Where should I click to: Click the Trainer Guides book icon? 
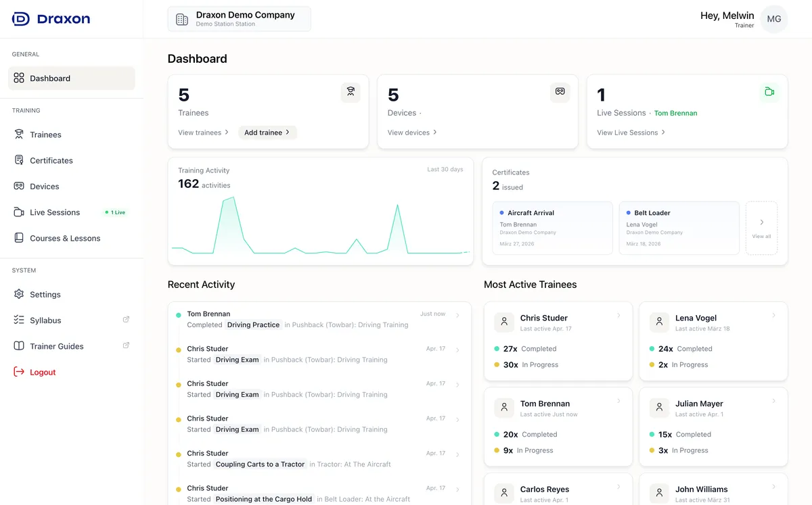[19, 345]
